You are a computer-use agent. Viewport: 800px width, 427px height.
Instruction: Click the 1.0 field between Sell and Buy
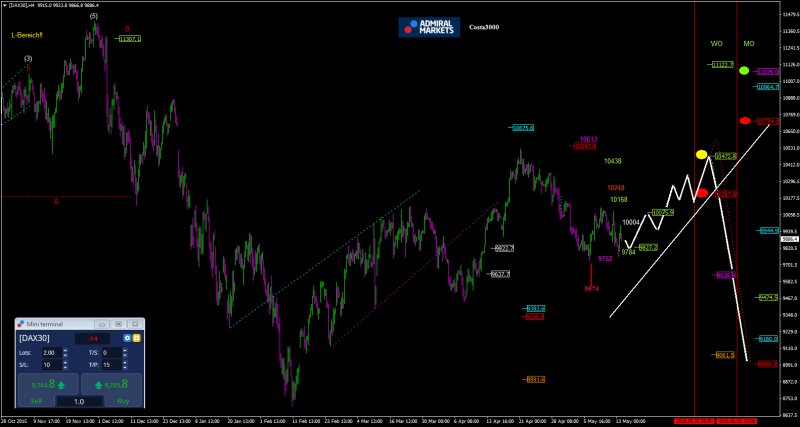[80, 400]
